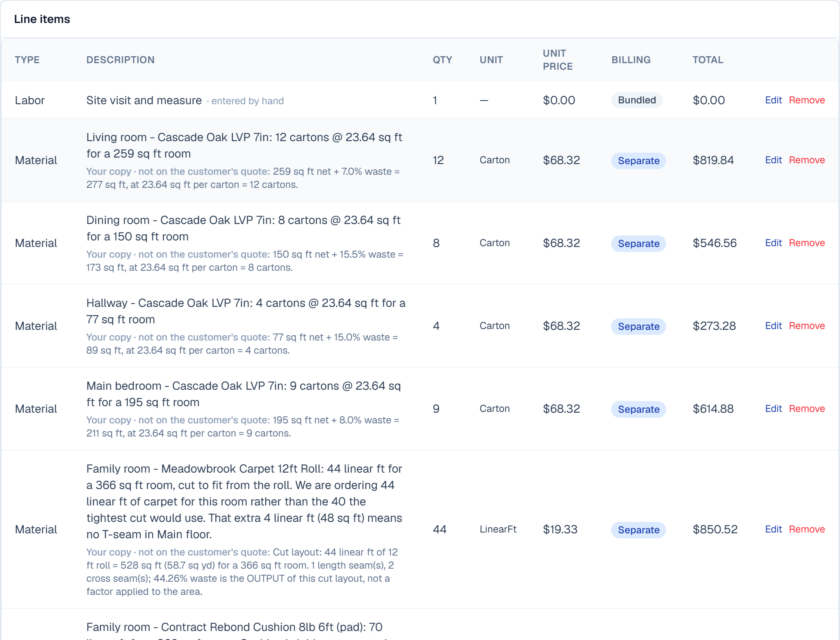The image size is (840, 640).
Task: Click Separate badge on Main bedroom row
Action: [x=638, y=409]
